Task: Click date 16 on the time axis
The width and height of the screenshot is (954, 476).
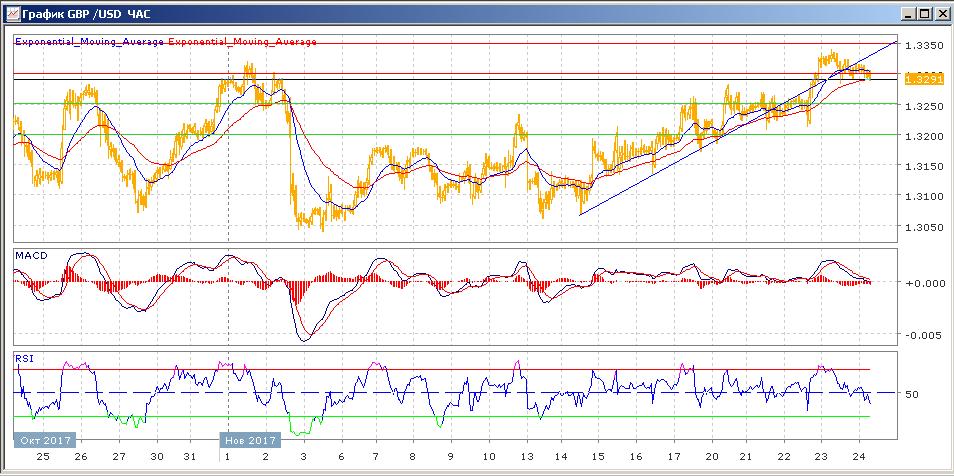Action: (636, 457)
